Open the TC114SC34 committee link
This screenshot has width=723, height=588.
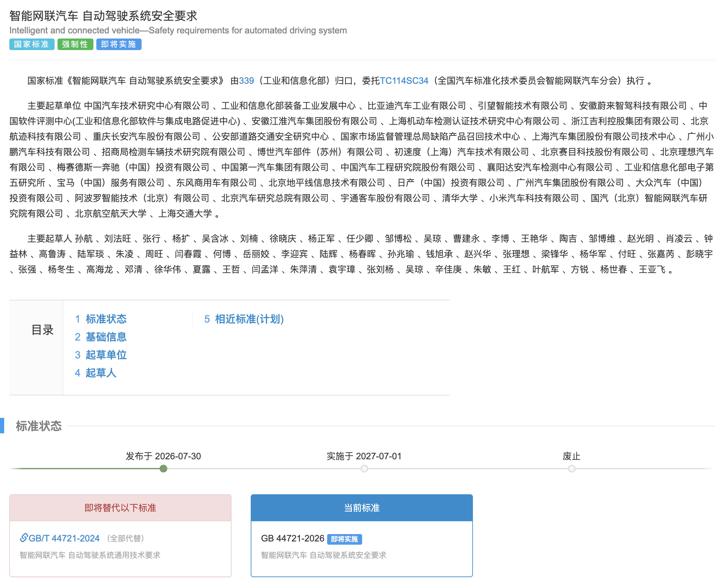tap(404, 81)
